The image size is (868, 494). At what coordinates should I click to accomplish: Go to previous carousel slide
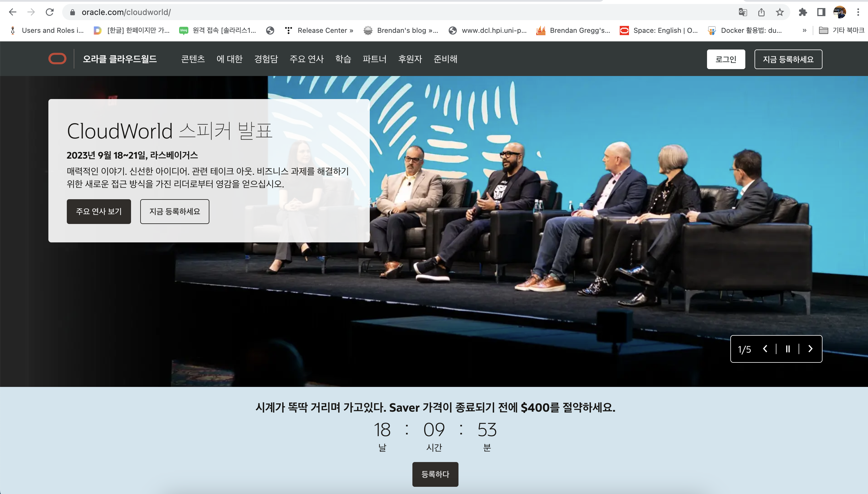[x=765, y=349]
